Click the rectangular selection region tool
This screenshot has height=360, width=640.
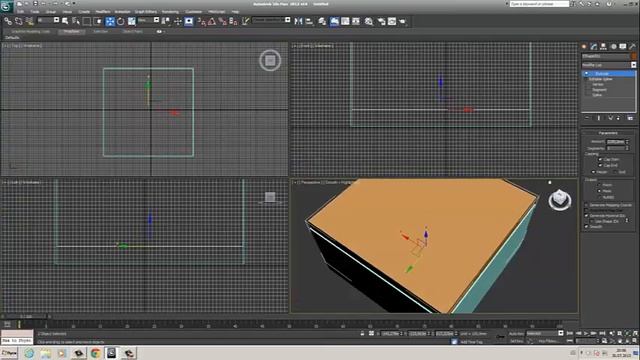tap(87, 21)
